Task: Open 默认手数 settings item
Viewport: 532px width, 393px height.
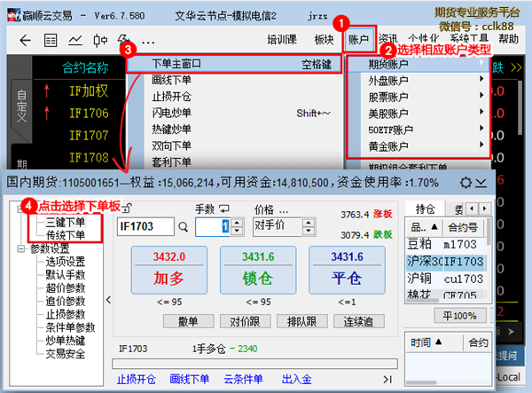Action: click(x=66, y=275)
